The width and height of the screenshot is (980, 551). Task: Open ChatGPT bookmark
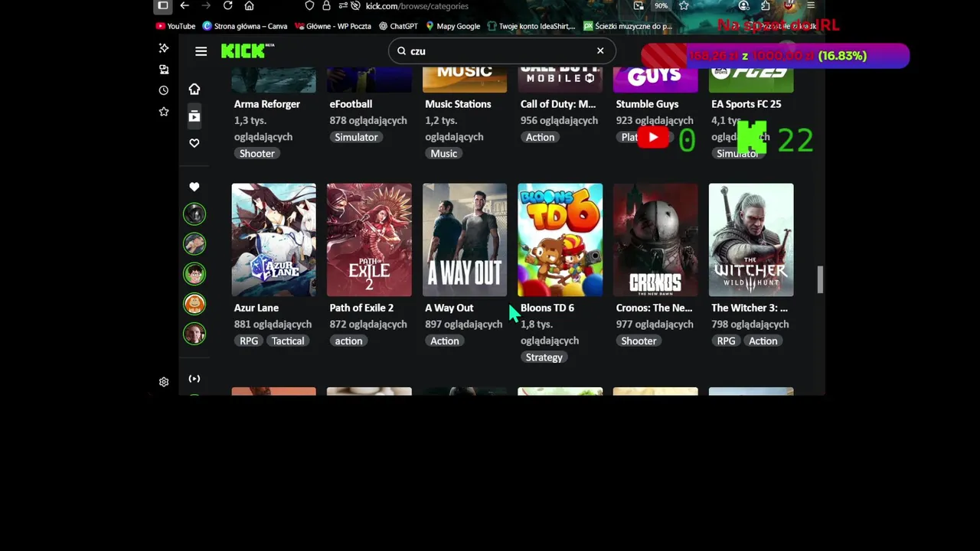tap(398, 26)
